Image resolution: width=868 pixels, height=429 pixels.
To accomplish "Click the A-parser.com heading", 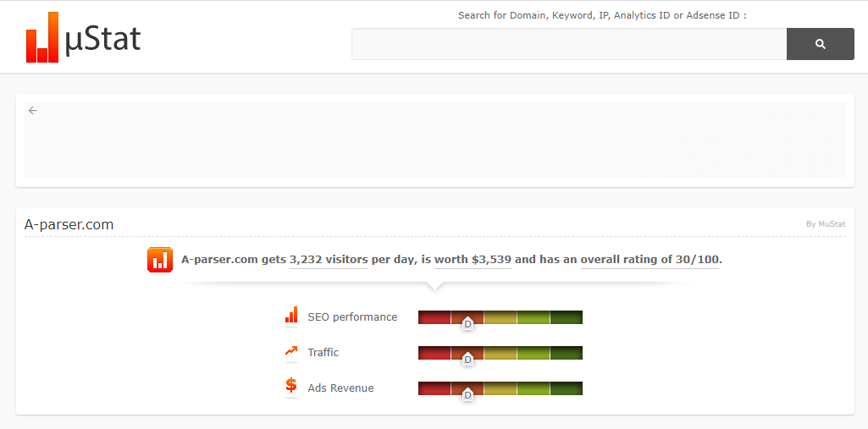I will (x=69, y=224).
